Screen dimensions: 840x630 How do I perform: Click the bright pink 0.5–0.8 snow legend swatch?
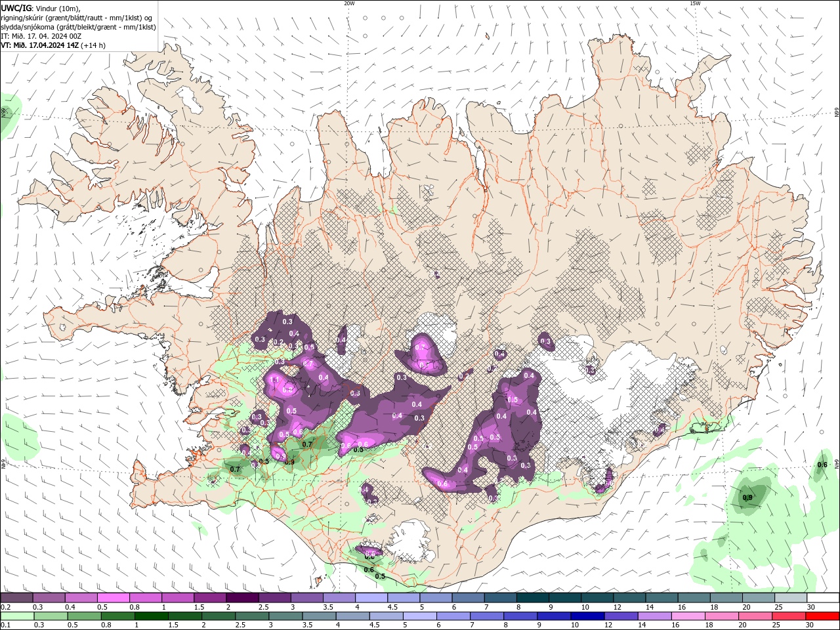point(114,598)
